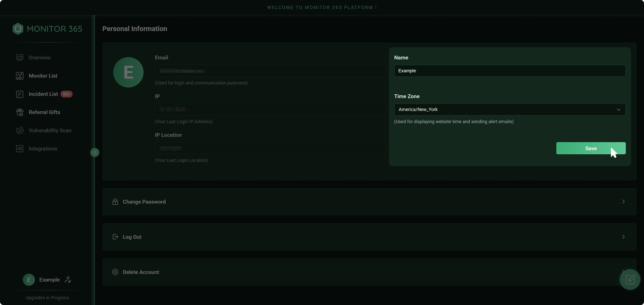
Task: Click the Save button
Action: pos(590,148)
